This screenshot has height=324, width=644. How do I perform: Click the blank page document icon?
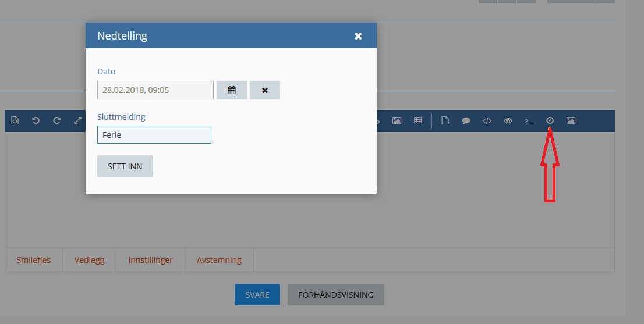pyautogui.click(x=445, y=121)
